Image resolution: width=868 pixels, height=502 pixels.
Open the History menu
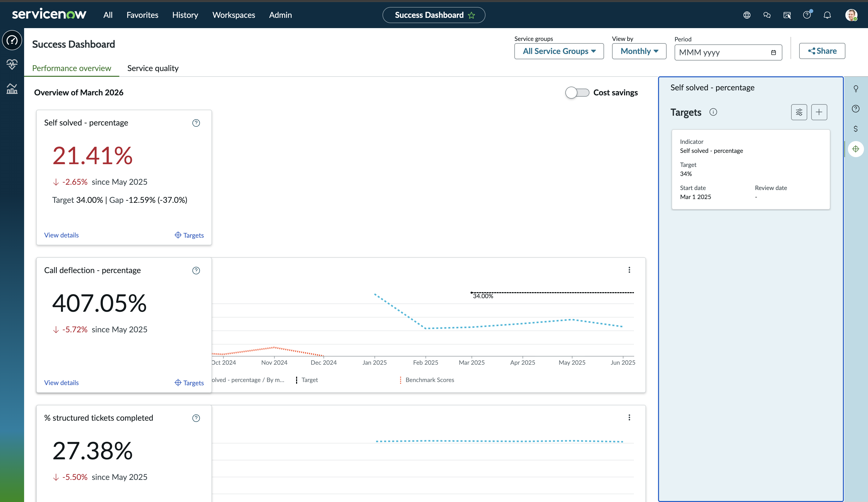pos(185,15)
